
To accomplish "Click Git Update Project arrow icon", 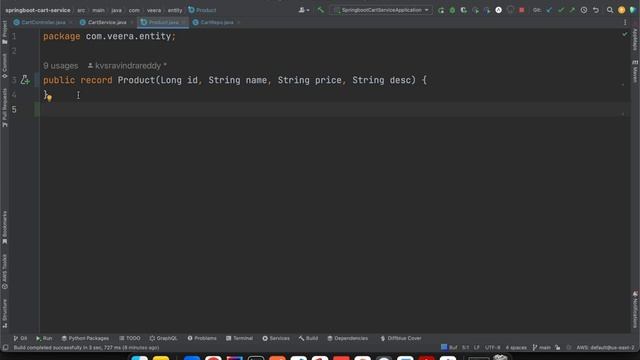I will pos(549,10).
